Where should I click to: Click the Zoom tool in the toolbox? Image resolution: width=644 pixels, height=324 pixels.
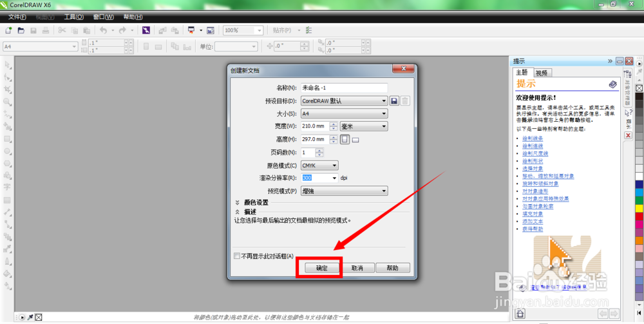point(7,102)
